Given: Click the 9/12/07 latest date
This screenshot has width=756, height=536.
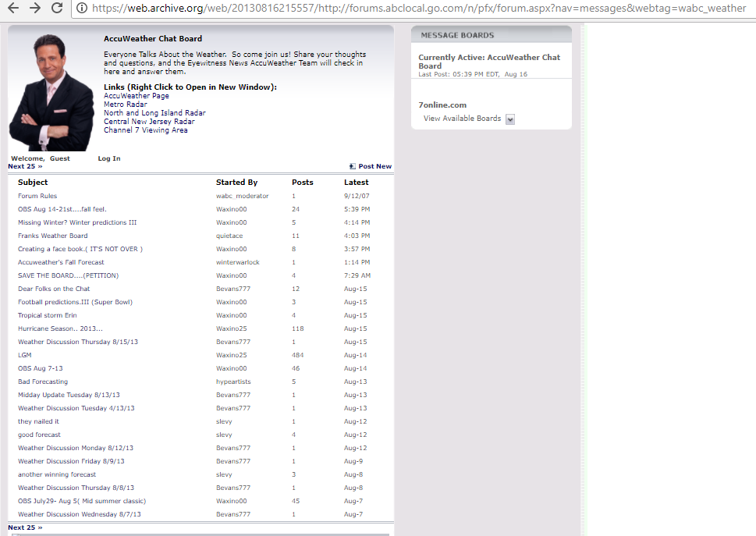Looking at the screenshot, I should 357,196.
